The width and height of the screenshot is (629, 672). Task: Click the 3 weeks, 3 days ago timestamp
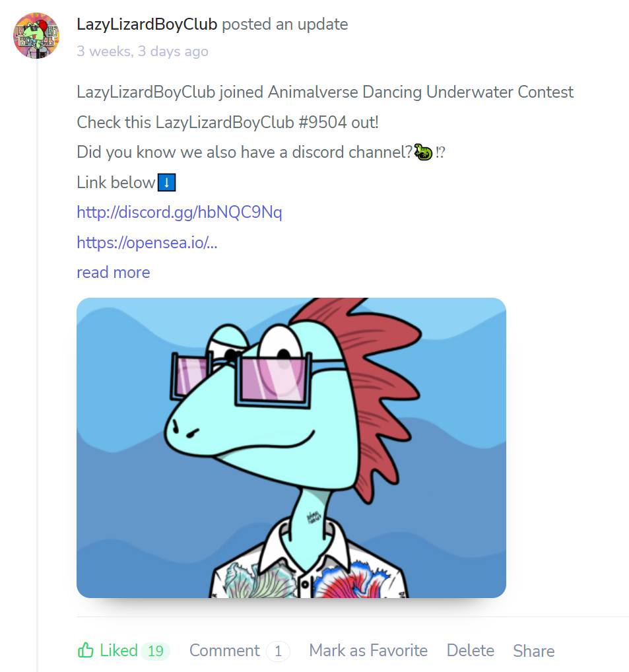[x=143, y=51]
